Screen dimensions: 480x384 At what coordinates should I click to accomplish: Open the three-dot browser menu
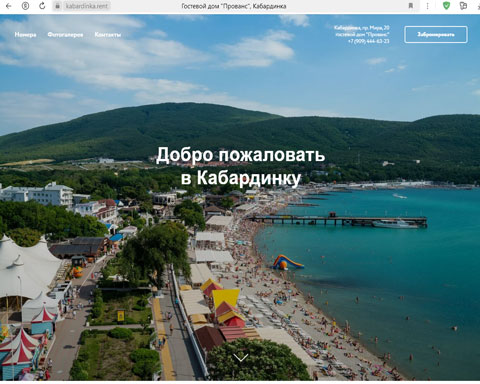427,6
